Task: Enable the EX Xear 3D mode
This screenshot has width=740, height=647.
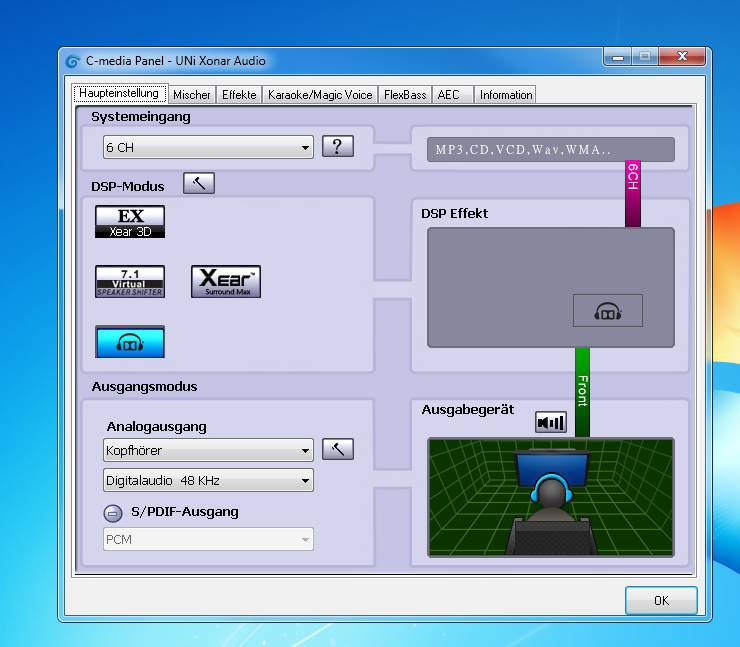Action: click(x=130, y=221)
